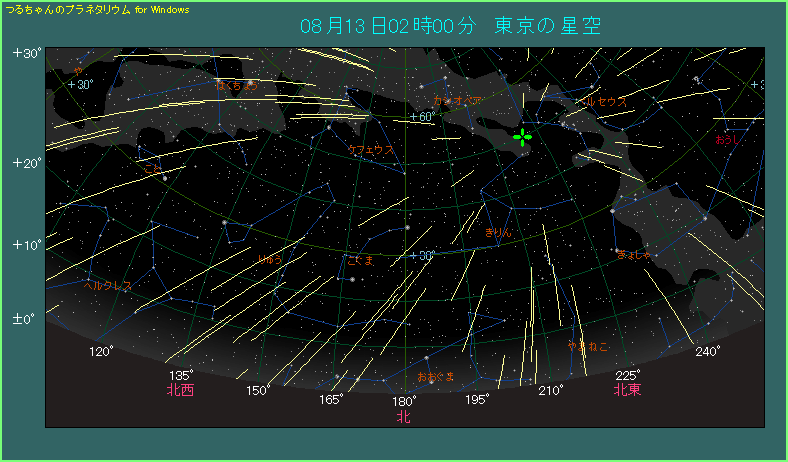
Task: Select the りゅう constellation label
Action: pos(271,259)
